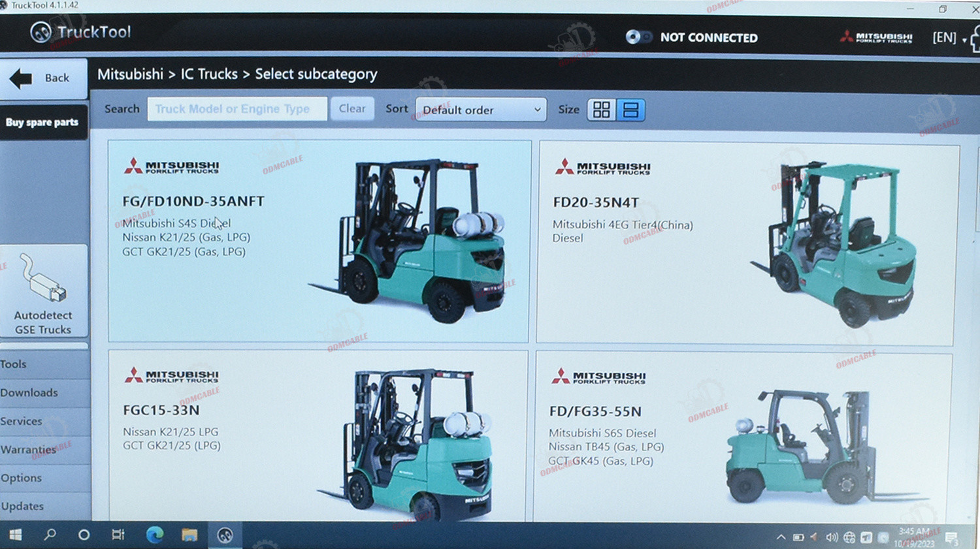This screenshot has height=549, width=980.
Task: Click 'GCT GK21/25 (LPG)' engine text
Action: point(172,446)
